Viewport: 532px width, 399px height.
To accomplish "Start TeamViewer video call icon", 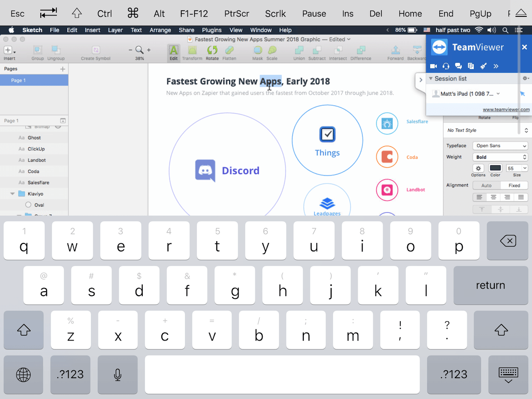I will tap(434, 66).
